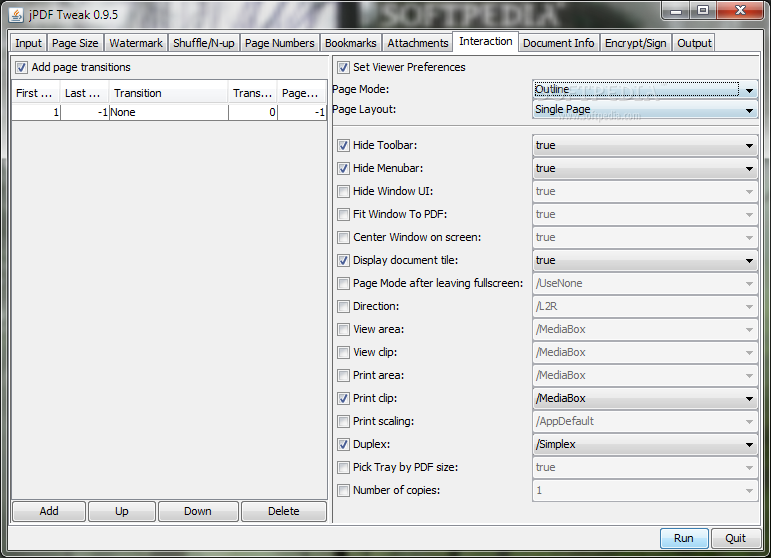
Task: Open the Duplex /Simplex dropdown
Action: click(x=645, y=444)
